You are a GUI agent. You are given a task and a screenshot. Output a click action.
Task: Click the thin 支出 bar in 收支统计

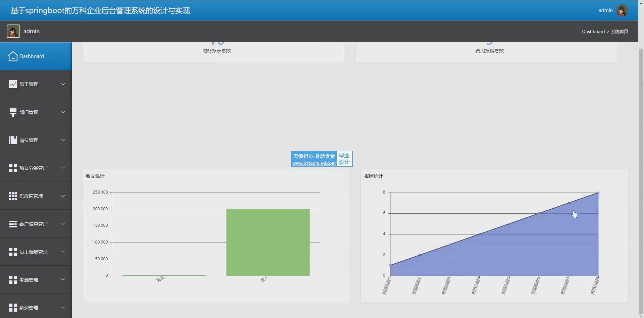(164, 275)
